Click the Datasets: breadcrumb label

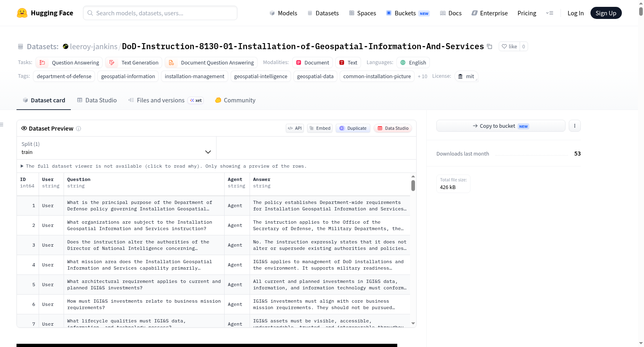(43, 46)
